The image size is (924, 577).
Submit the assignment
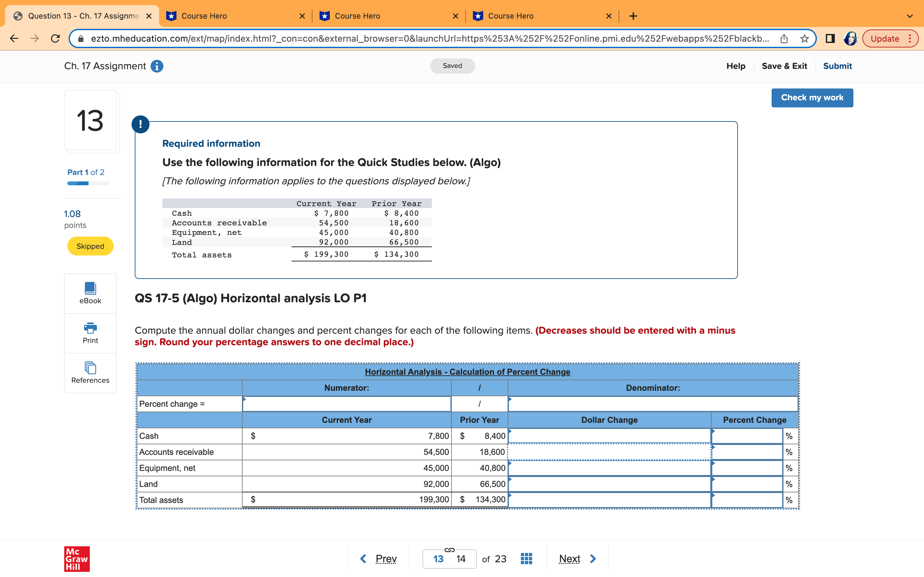tap(837, 66)
